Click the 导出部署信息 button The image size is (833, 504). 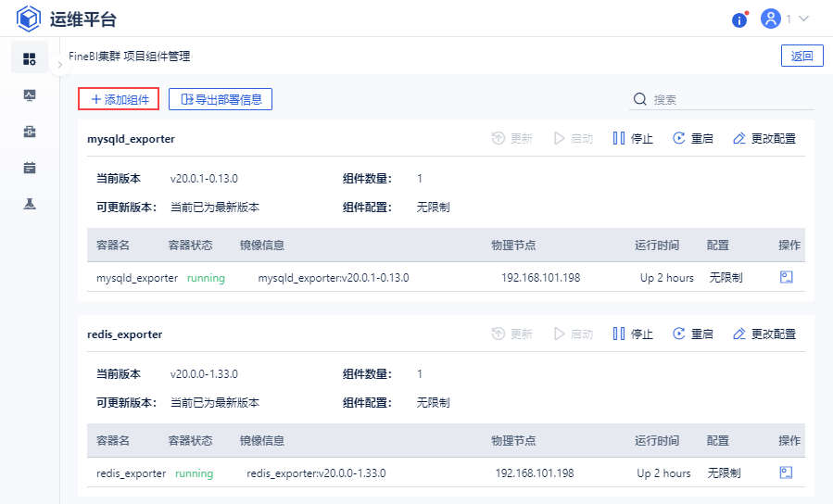(221, 99)
